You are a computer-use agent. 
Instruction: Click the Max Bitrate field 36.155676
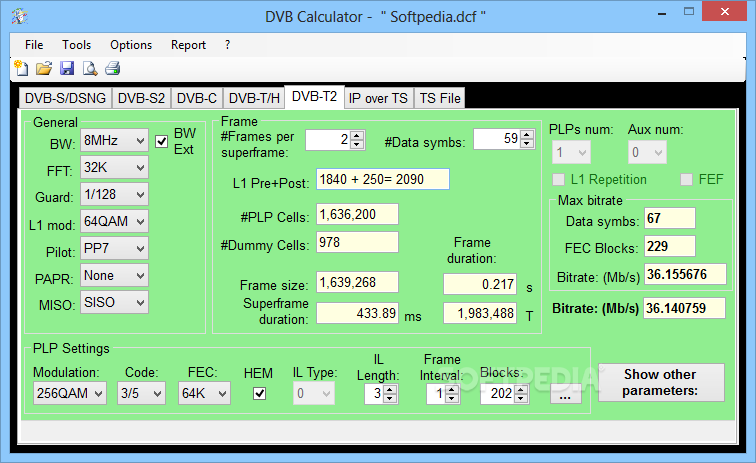click(x=685, y=274)
